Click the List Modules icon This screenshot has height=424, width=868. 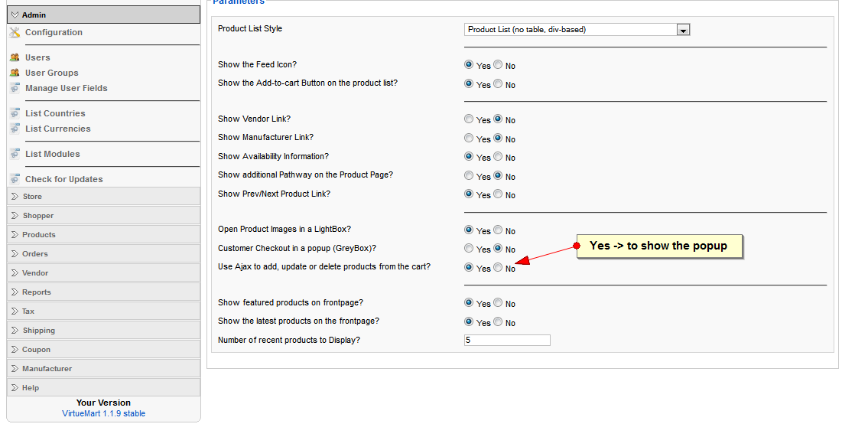point(15,154)
